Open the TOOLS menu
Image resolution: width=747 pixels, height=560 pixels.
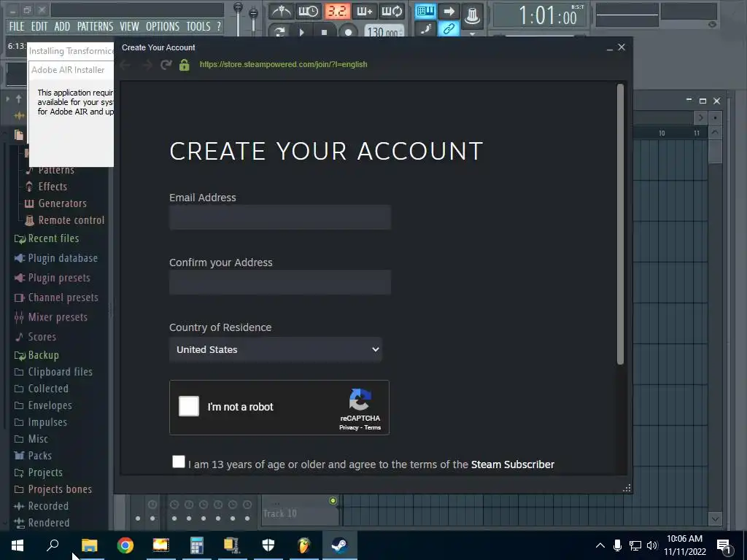point(198,26)
